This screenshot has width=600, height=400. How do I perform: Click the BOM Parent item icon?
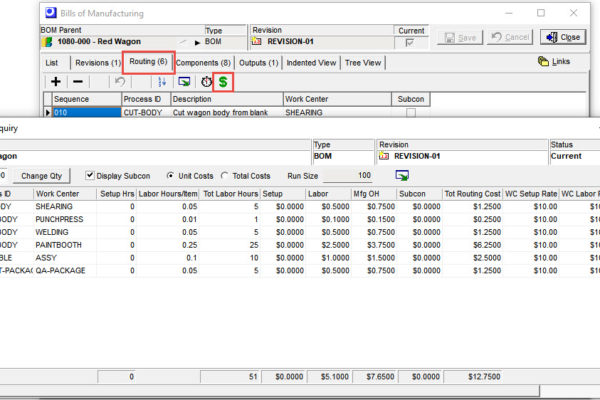47,42
